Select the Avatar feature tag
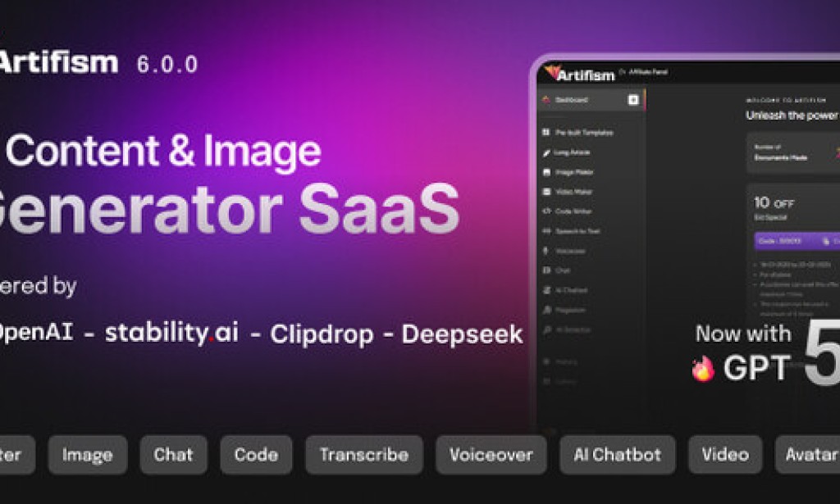The width and height of the screenshot is (840, 504). pyautogui.click(x=808, y=455)
